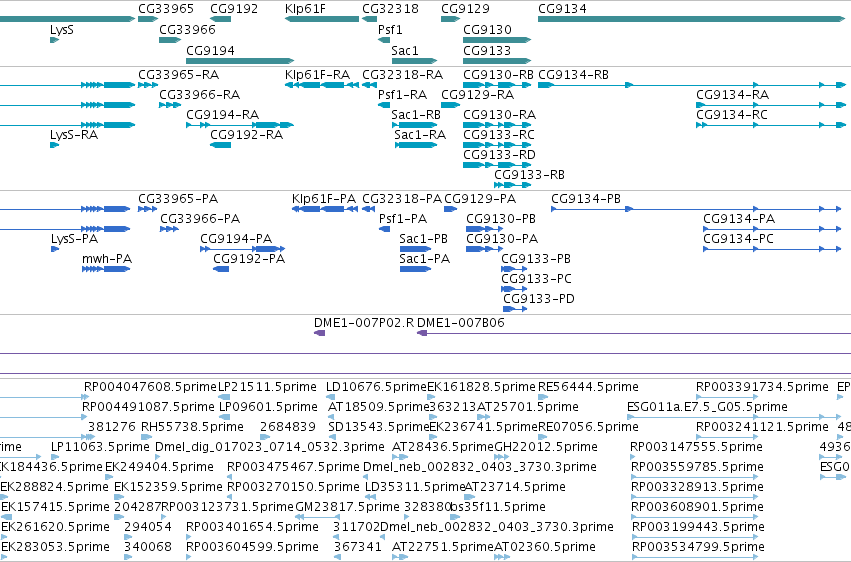851x562 pixels.
Task: Open the mwh-PA protein feature
Action: point(106,269)
